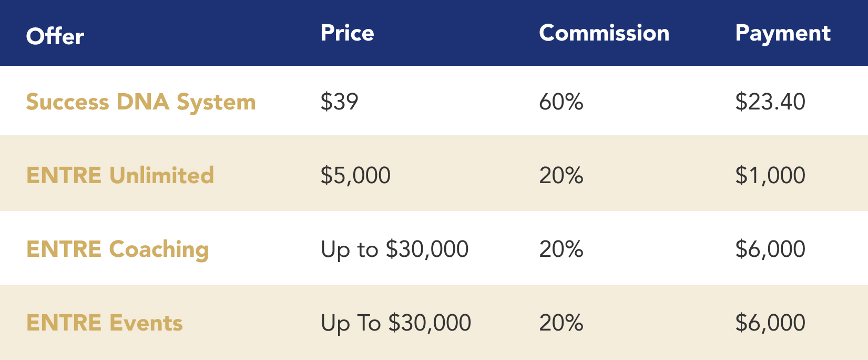This screenshot has width=868, height=360.
Task: Open the ENTRE Coaching offer
Action: click(118, 250)
